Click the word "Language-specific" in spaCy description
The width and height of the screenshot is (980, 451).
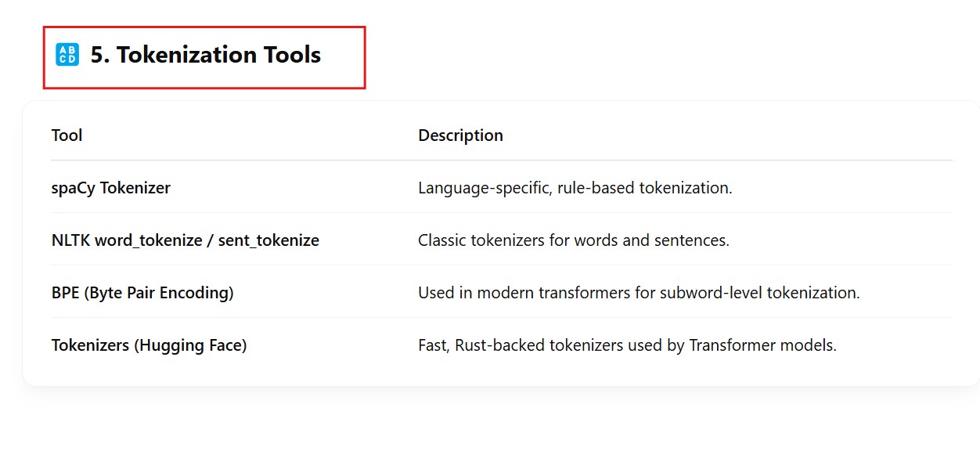click(x=483, y=188)
